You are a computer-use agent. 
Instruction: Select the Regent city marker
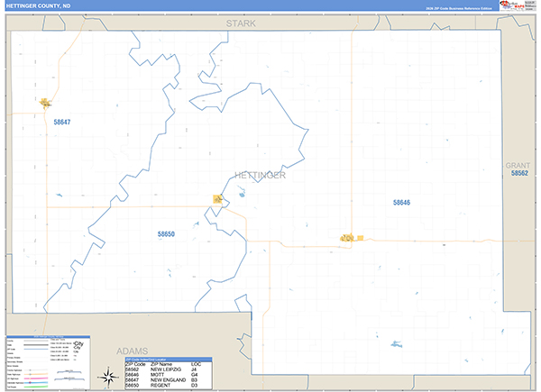point(217,199)
